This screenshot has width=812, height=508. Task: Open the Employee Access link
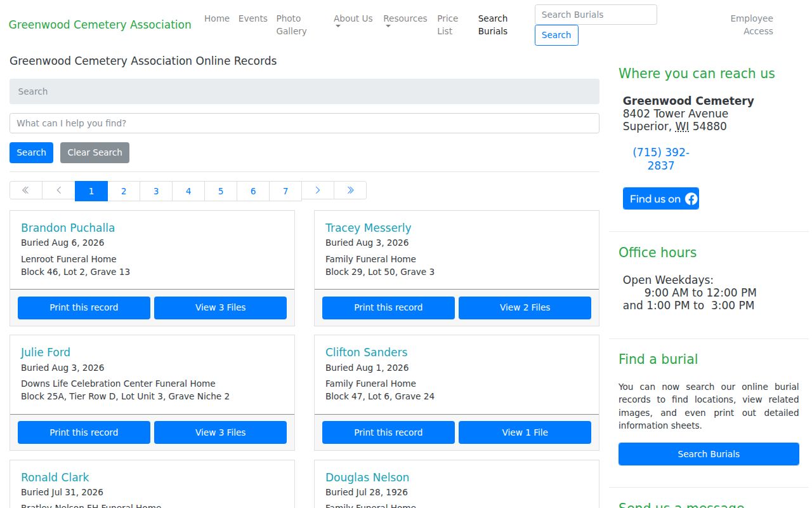coord(752,25)
